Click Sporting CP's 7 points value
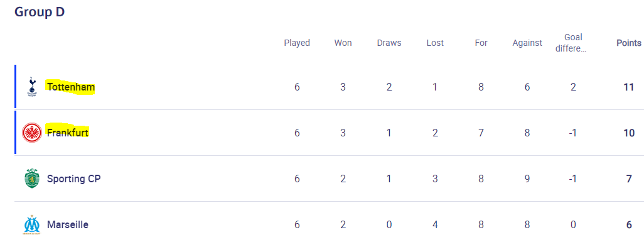The width and height of the screenshot is (644, 242). click(629, 179)
